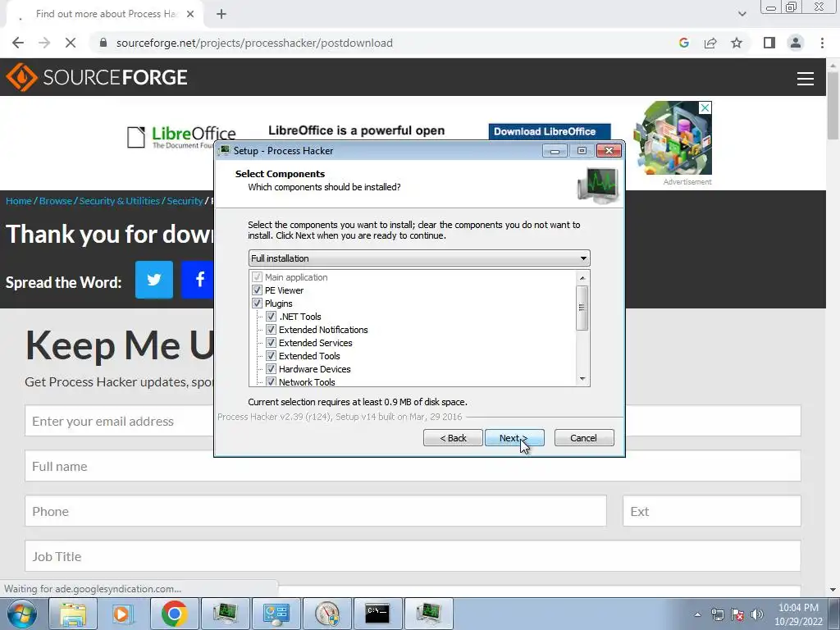
Task: Uncheck Extended Services plugin
Action: coord(271,343)
